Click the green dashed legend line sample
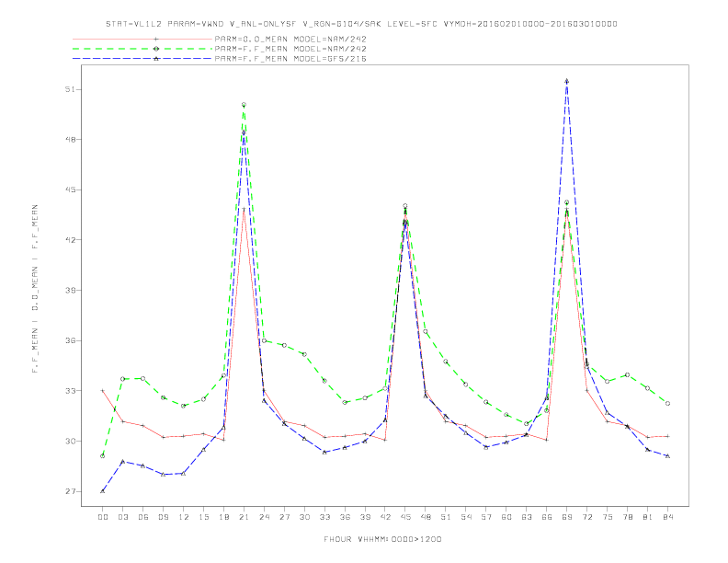Viewport: 728px width, 563px height. point(142,49)
